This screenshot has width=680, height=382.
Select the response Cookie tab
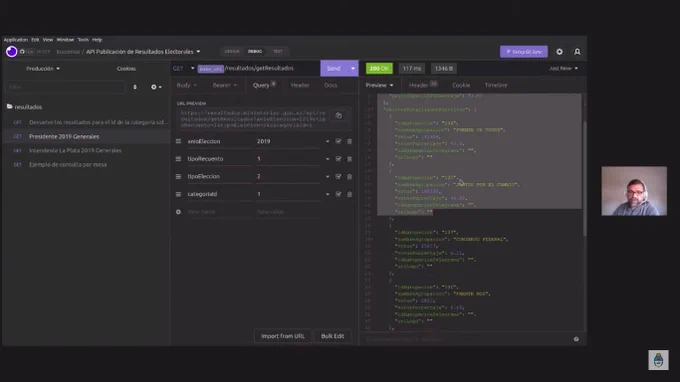(x=461, y=85)
